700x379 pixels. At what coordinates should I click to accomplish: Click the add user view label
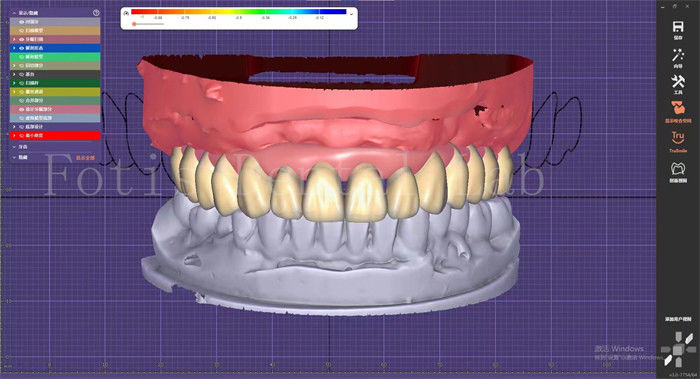pos(678,319)
